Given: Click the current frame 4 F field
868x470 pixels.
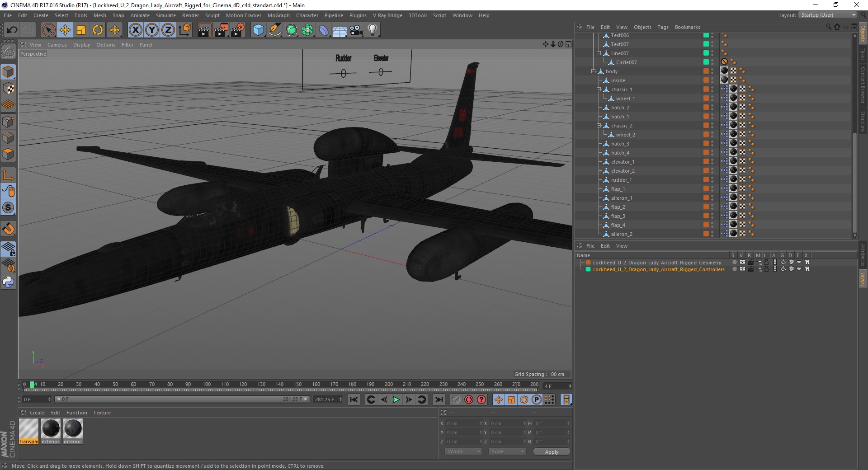Looking at the screenshot, I should pyautogui.click(x=557, y=386).
